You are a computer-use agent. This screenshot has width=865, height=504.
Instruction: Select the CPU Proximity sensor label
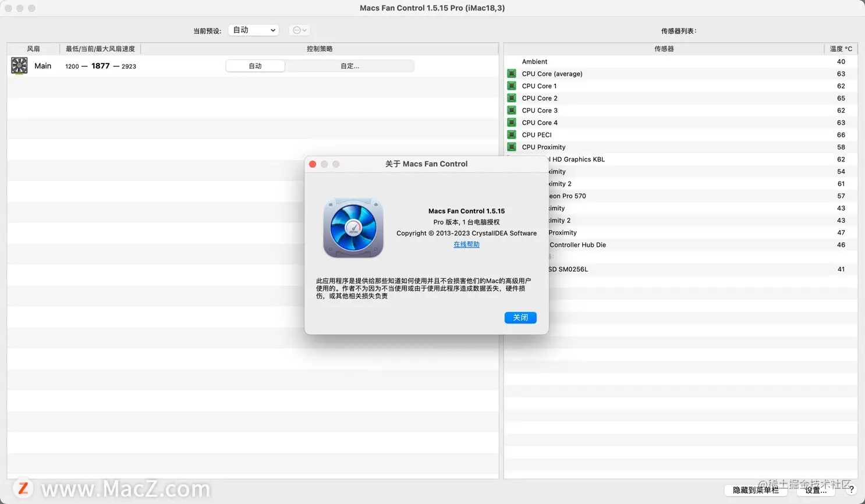544,147
